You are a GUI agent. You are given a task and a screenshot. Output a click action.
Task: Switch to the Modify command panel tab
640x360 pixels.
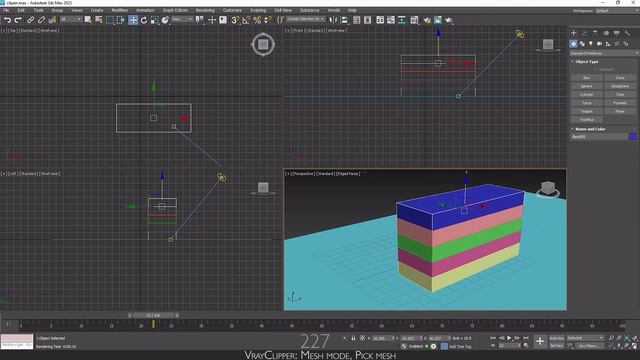[x=584, y=33]
